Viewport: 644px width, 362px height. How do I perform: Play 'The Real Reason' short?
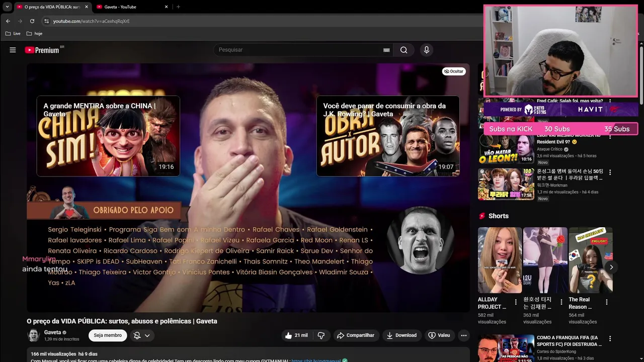[591, 260]
